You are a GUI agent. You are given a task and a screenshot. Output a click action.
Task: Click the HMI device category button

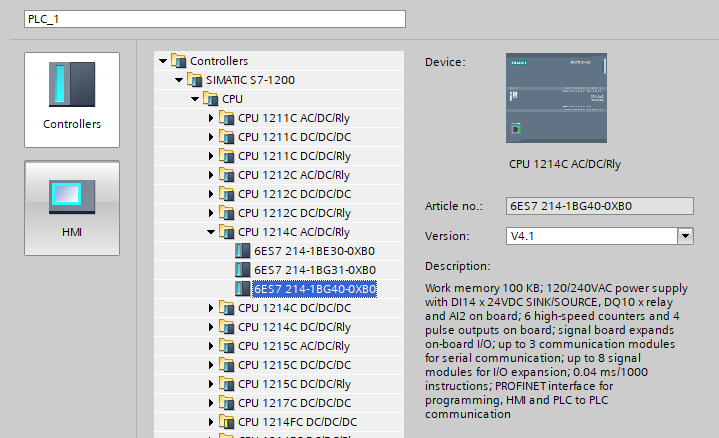click(x=72, y=208)
